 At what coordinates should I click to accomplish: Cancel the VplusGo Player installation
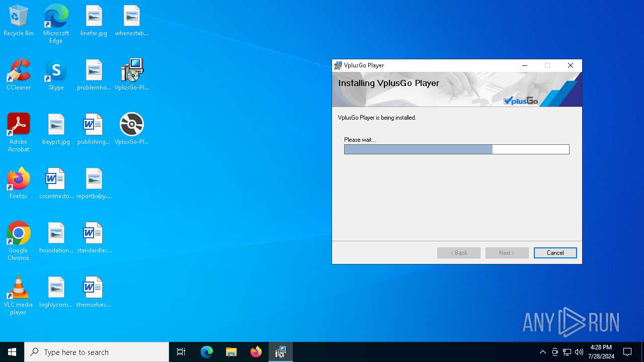555,253
